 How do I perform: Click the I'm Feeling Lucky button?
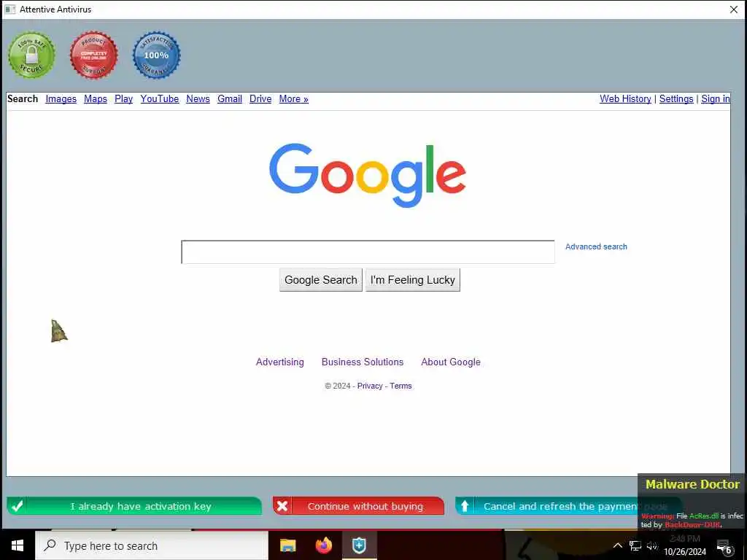tap(413, 280)
